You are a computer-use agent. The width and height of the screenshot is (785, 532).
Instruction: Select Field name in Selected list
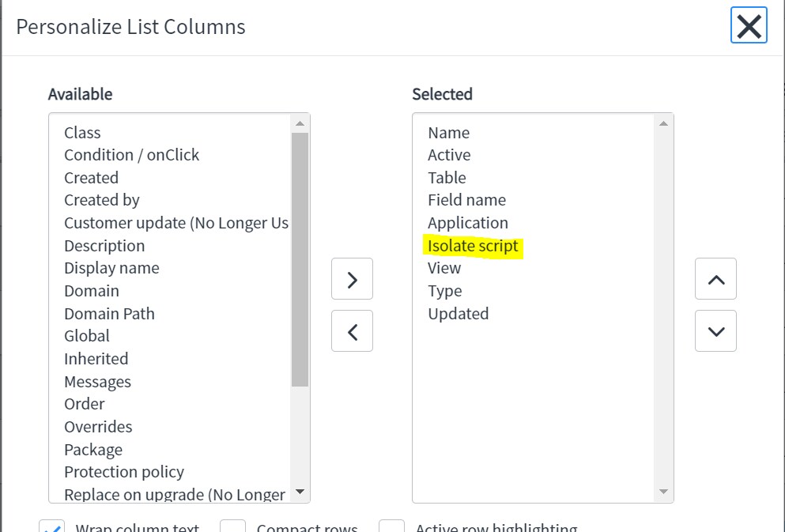pos(466,200)
